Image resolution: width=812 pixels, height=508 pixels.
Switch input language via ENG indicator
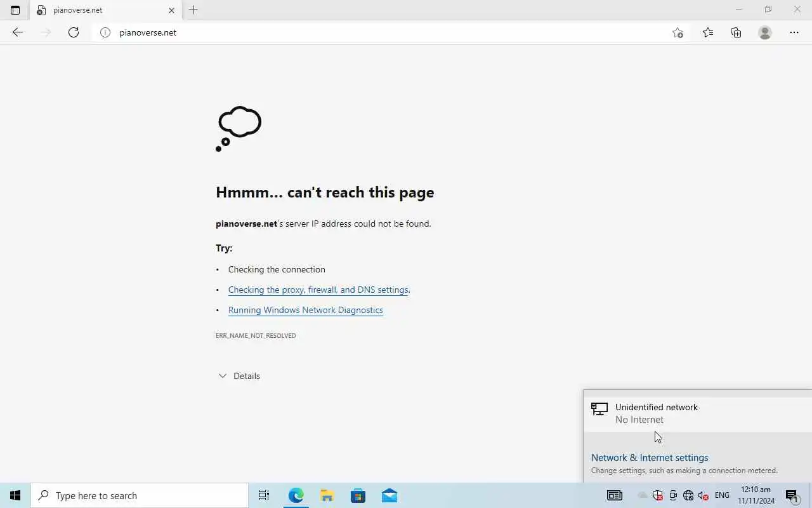[x=722, y=495]
